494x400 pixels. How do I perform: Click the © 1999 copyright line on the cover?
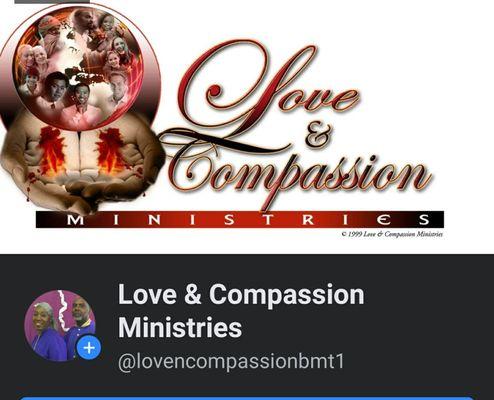[392, 234]
